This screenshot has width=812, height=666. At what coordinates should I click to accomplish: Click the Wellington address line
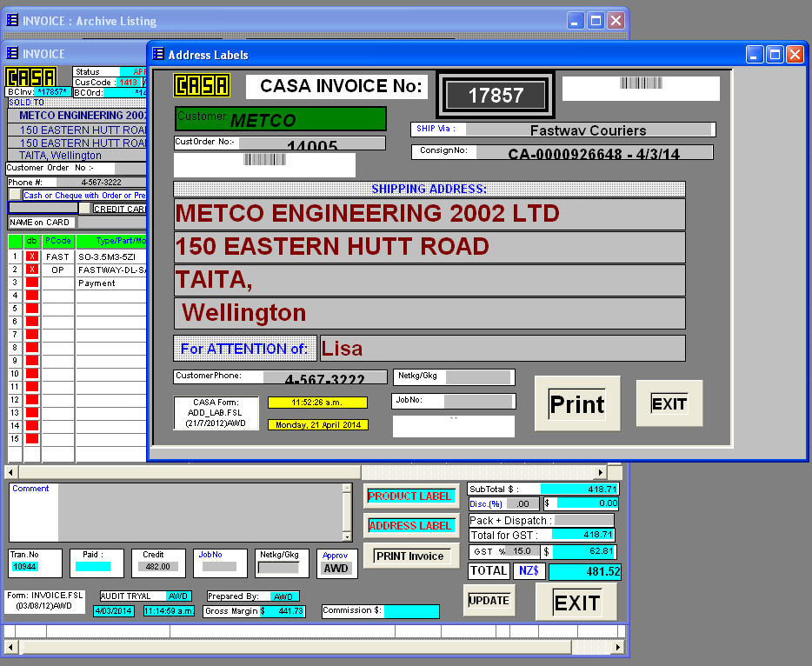tap(429, 313)
